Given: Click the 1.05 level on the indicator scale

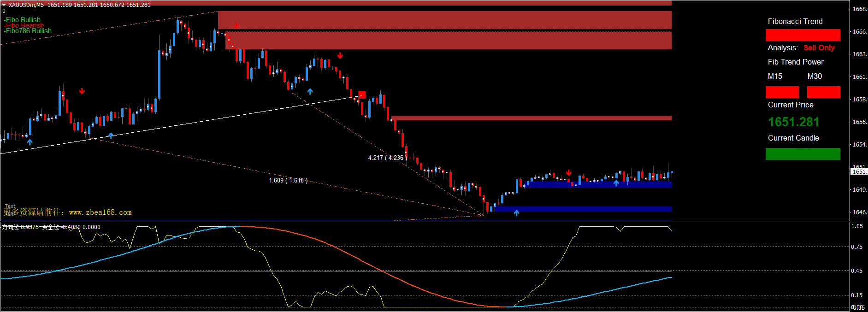Looking at the screenshot, I should 857,226.
